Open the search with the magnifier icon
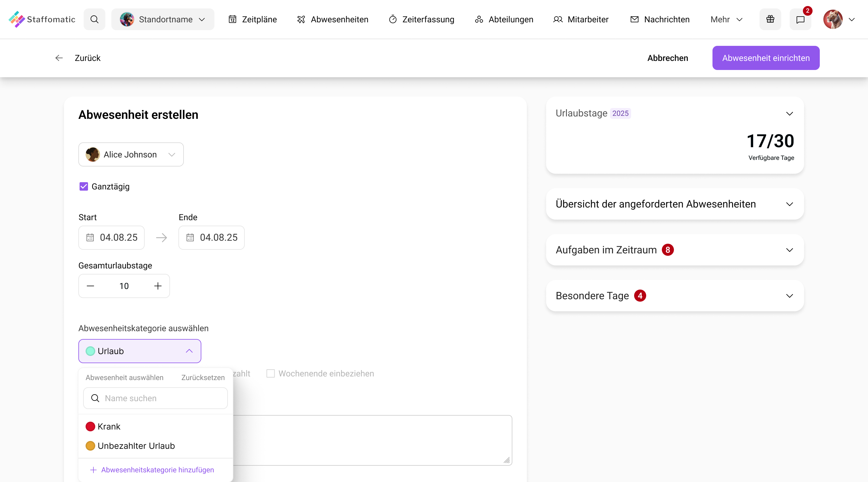The image size is (868, 482). click(94, 19)
